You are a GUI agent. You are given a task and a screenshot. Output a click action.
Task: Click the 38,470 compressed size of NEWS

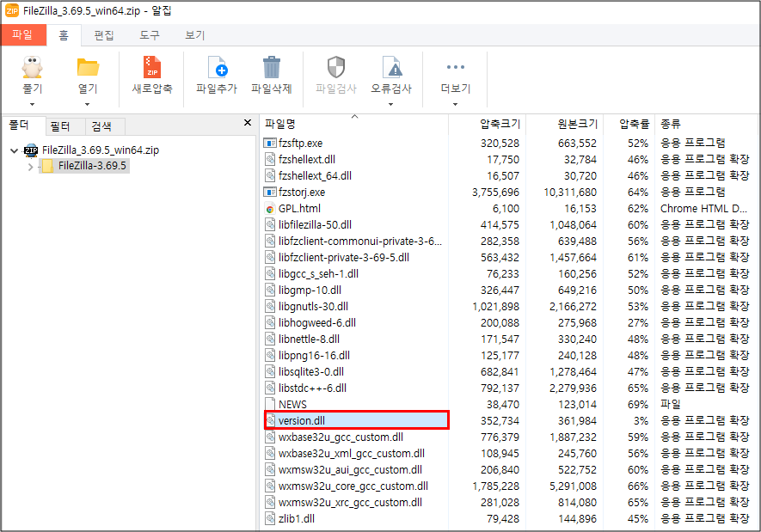click(x=503, y=405)
